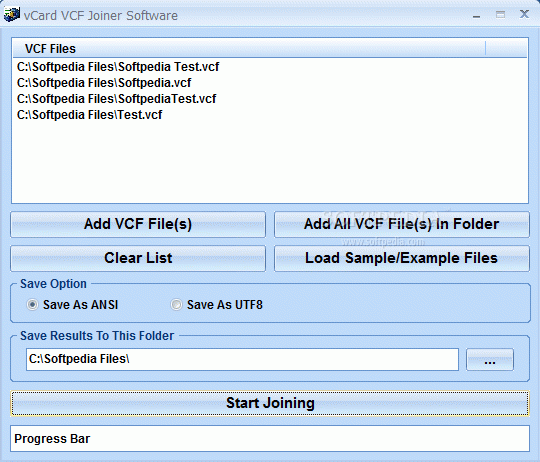Select Test.vcf entry in the list
The image size is (540, 462).
pyautogui.click(x=90, y=115)
